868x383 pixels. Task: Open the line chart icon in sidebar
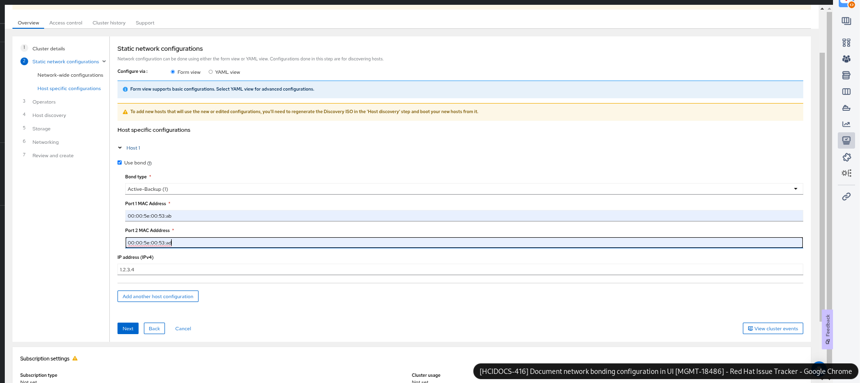tap(846, 124)
